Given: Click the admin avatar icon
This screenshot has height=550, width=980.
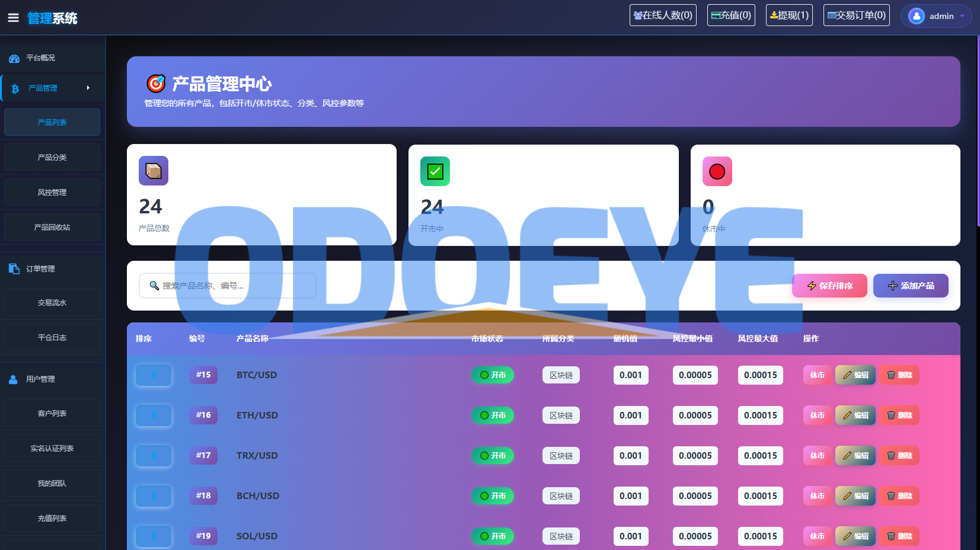Looking at the screenshot, I should pos(917,16).
